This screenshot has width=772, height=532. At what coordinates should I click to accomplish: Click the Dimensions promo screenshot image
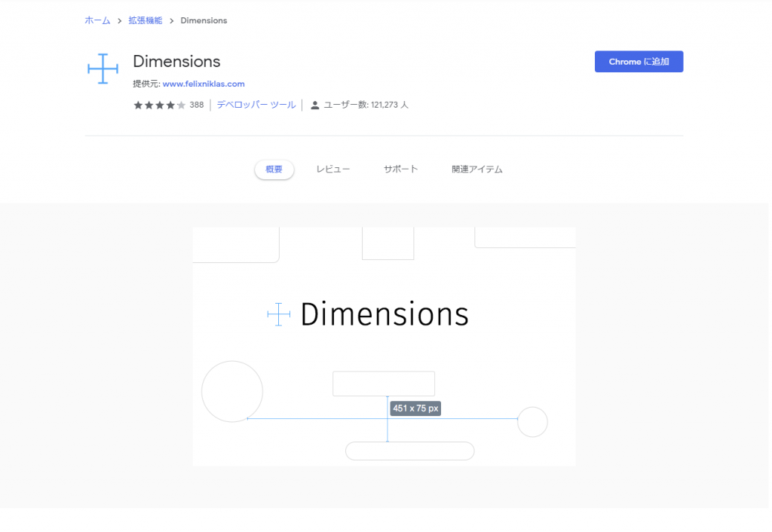click(x=384, y=347)
